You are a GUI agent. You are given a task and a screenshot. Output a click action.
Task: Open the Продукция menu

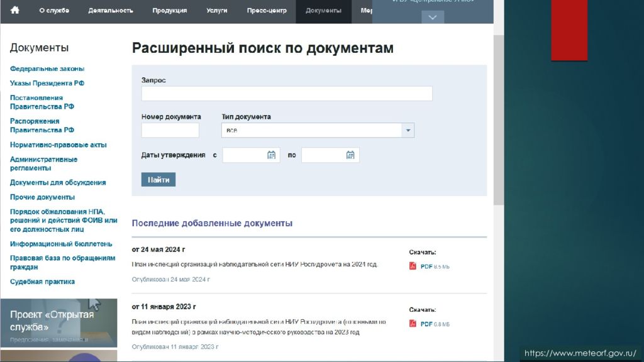click(170, 10)
